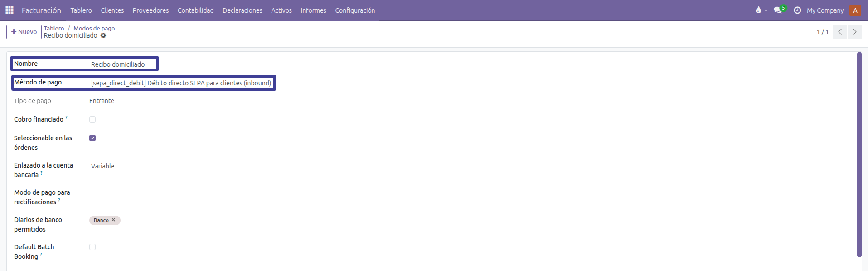This screenshot has height=271, width=868.
Task: Uncheck Seleccionable en las órdenes
Action: pyautogui.click(x=92, y=138)
